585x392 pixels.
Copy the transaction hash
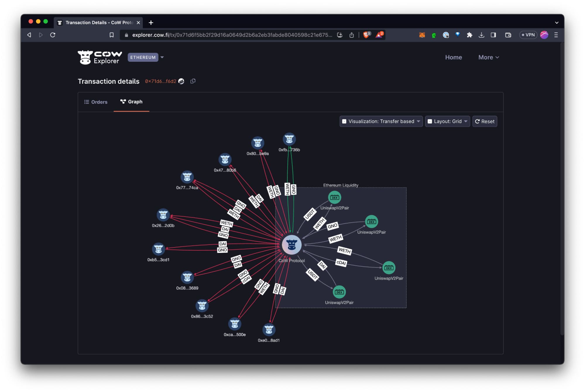click(x=193, y=81)
